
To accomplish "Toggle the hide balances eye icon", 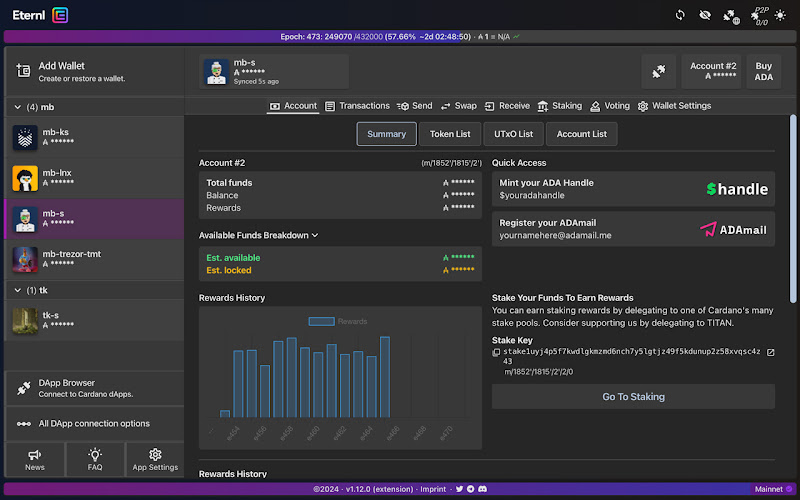I will point(705,15).
